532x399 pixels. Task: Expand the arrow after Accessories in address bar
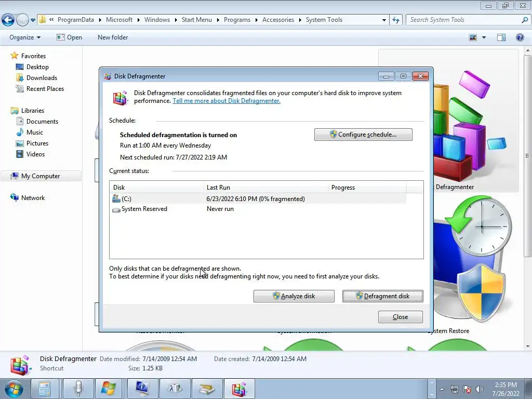(300, 20)
